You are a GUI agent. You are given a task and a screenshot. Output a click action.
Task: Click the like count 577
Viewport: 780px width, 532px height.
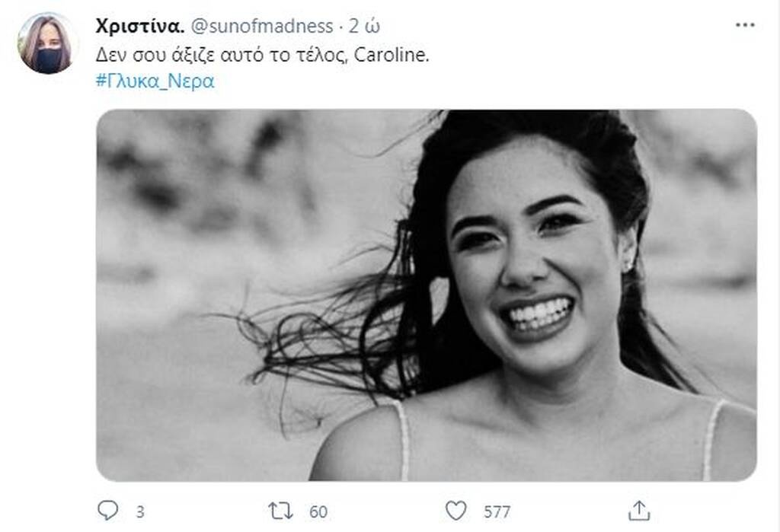click(x=497, y=511)
